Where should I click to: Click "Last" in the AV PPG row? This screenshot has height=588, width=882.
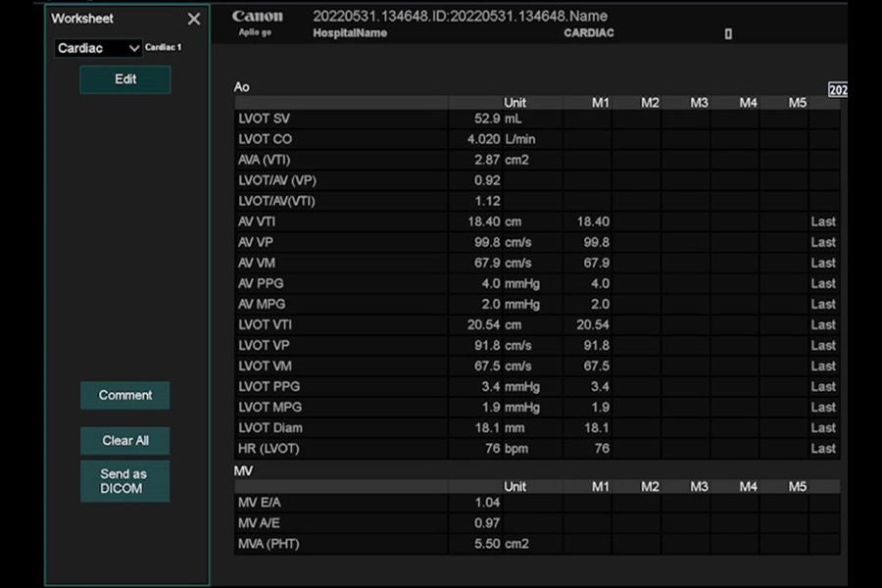(x=823, y=283)
